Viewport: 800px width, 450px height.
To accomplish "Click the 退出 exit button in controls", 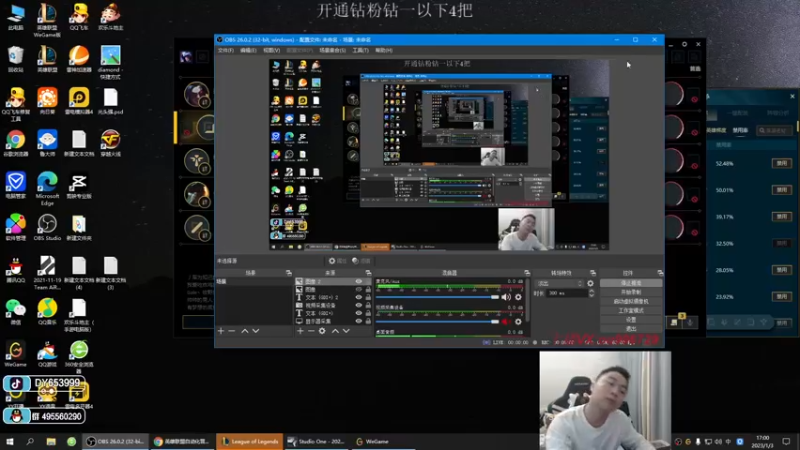I will click(631, 329).
